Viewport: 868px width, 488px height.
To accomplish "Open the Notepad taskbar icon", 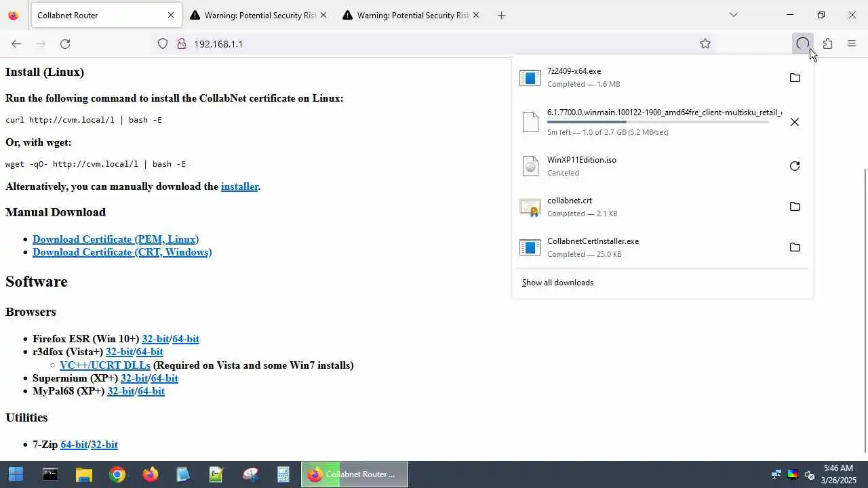I will (x=183, y=474).
